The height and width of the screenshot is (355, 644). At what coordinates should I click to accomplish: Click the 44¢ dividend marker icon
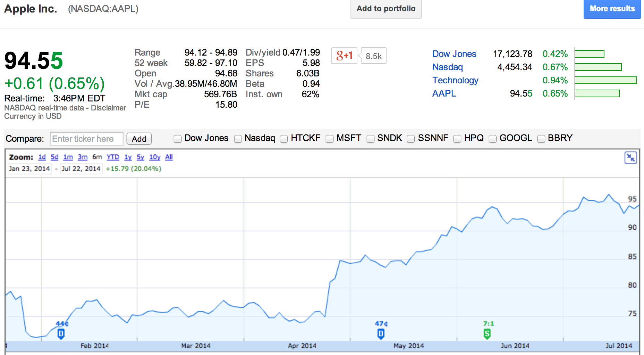[61, 334]
